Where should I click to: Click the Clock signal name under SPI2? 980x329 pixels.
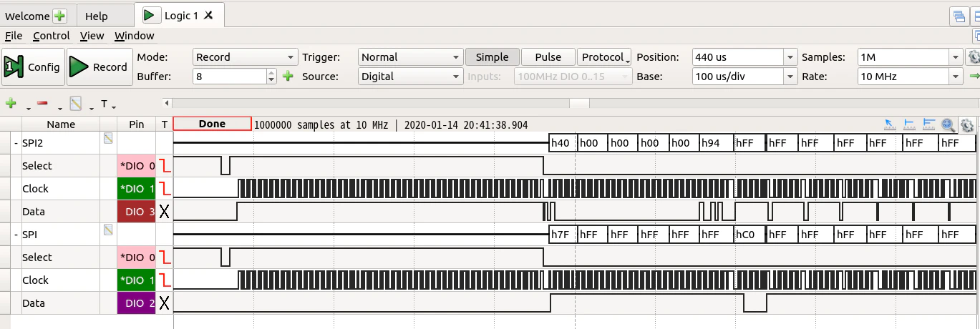point(36,189)
